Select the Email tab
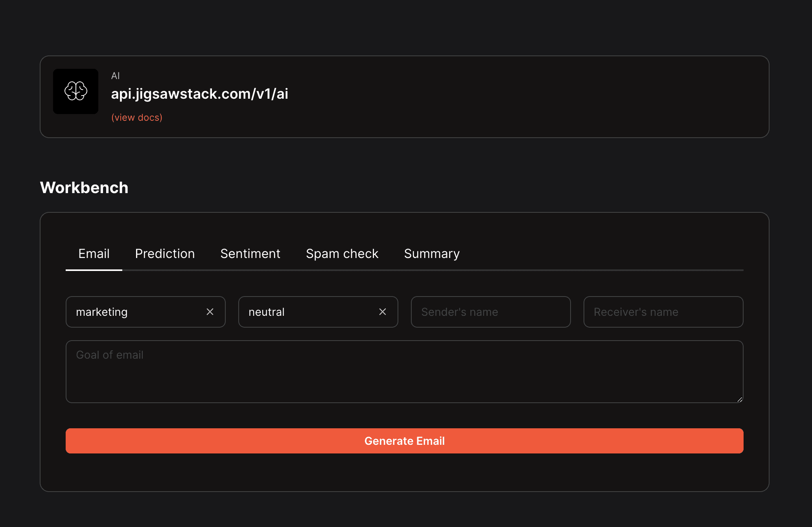Image resolution: width=812 pixels, height=527 pixels. pos(94,254)
